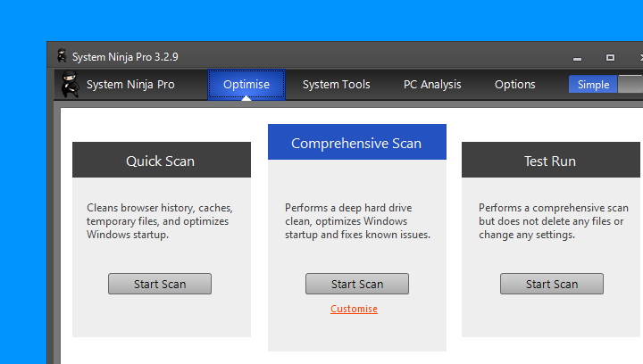Start Scan in the Test Run card
Viewport: 643px width, 364px height.
point(552,284)
